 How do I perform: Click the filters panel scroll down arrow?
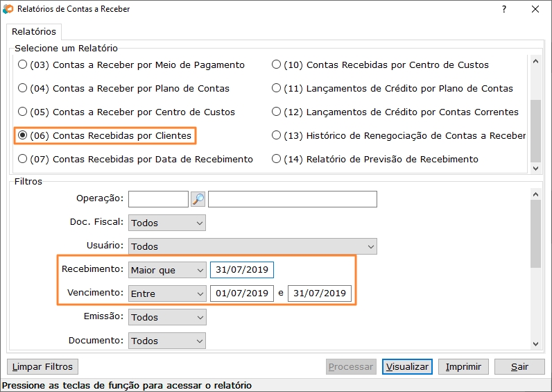click(x=536, y=344)
